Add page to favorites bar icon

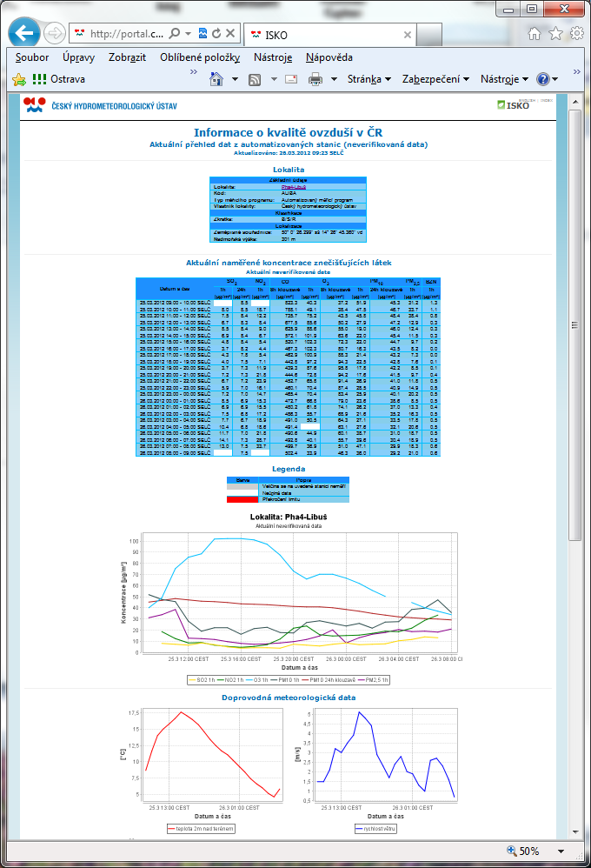pos(19,79)
